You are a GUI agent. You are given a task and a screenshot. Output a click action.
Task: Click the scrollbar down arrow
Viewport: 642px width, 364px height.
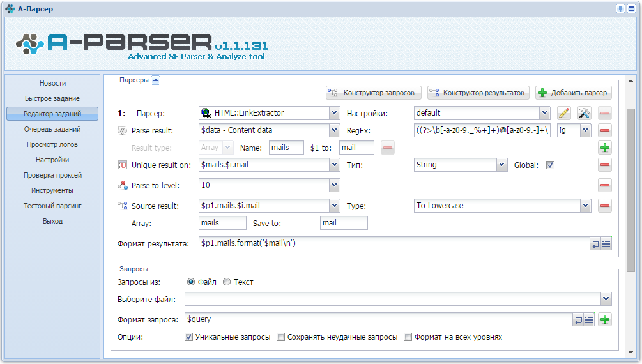pos(631,353)
